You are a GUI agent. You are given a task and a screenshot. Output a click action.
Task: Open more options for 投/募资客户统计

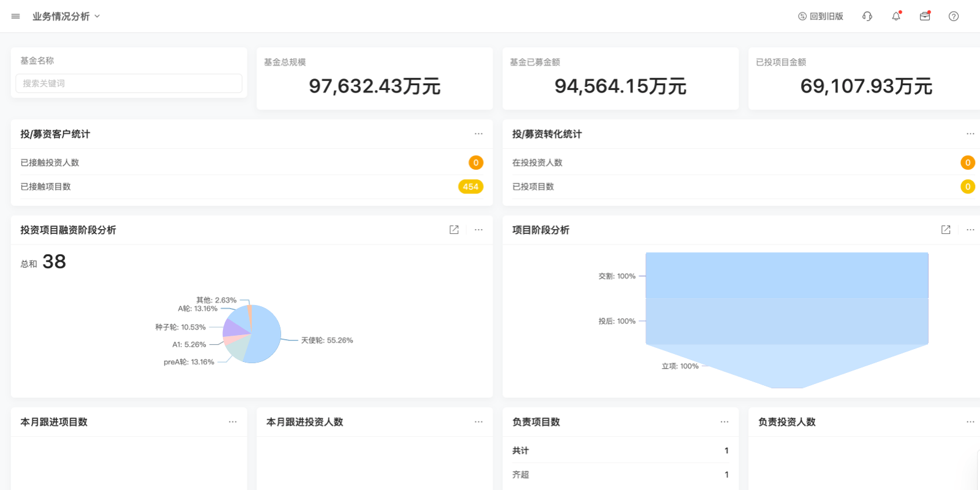point(478,134)
